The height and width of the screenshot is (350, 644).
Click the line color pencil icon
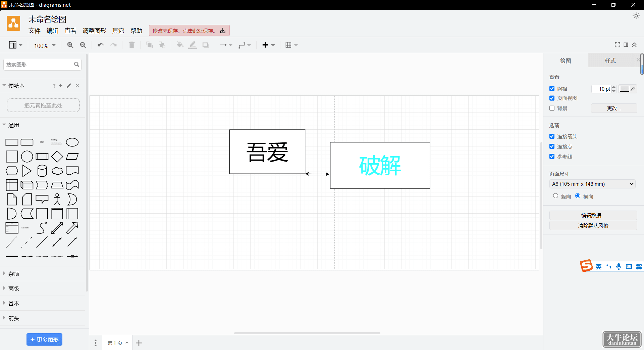coord(193,45)
